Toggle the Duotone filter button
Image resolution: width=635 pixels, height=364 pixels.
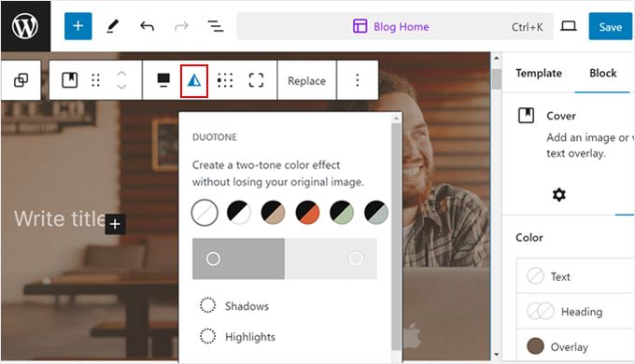(194, 80)
